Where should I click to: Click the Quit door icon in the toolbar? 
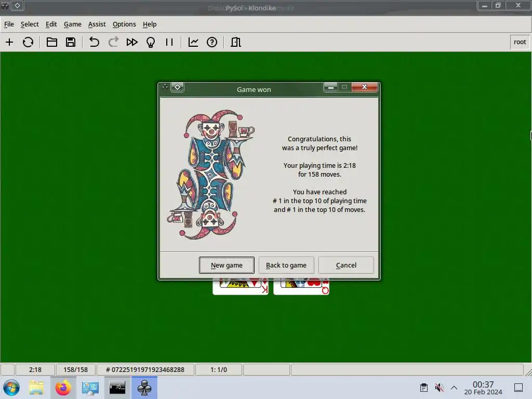click(236, 42)
